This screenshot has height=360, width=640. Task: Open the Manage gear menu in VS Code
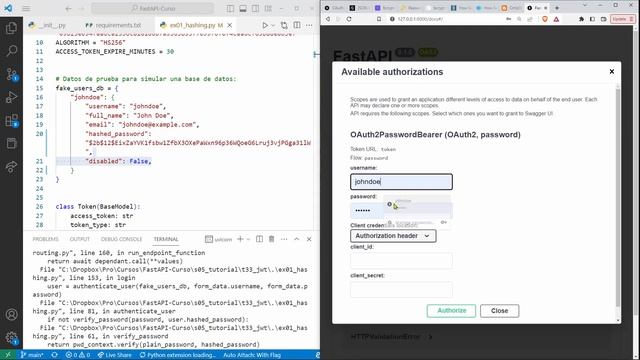(11, 338)
